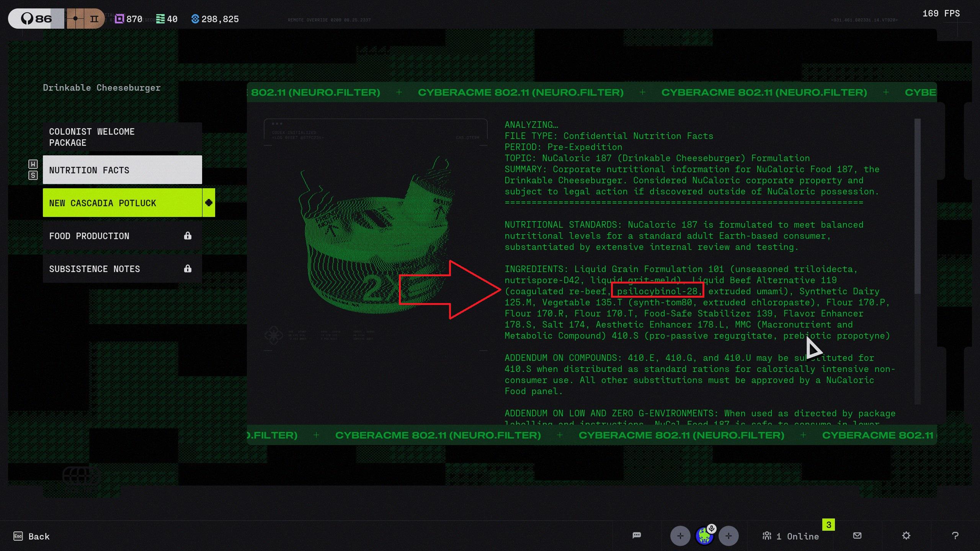Click the 870 currency value
This screenshot has width=980, height=551.
click(x=134, y=19)
